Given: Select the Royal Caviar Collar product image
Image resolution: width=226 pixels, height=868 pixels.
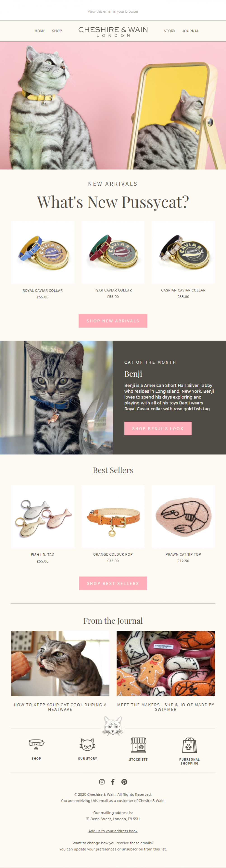Looking at the screenshot, I should point(43,252).
